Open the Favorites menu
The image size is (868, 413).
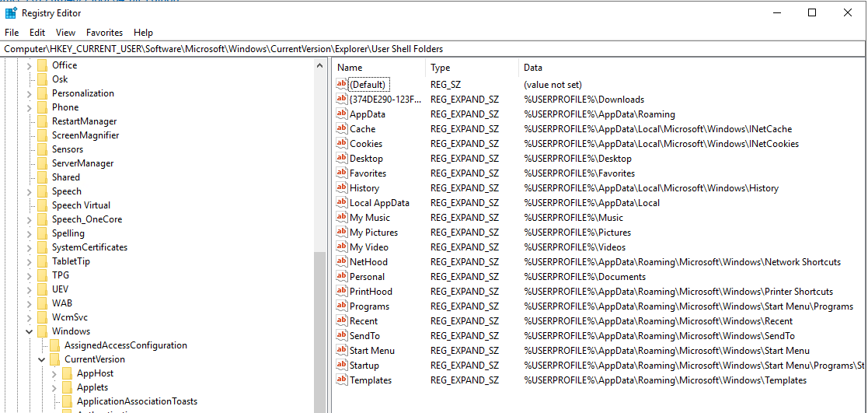104,33
